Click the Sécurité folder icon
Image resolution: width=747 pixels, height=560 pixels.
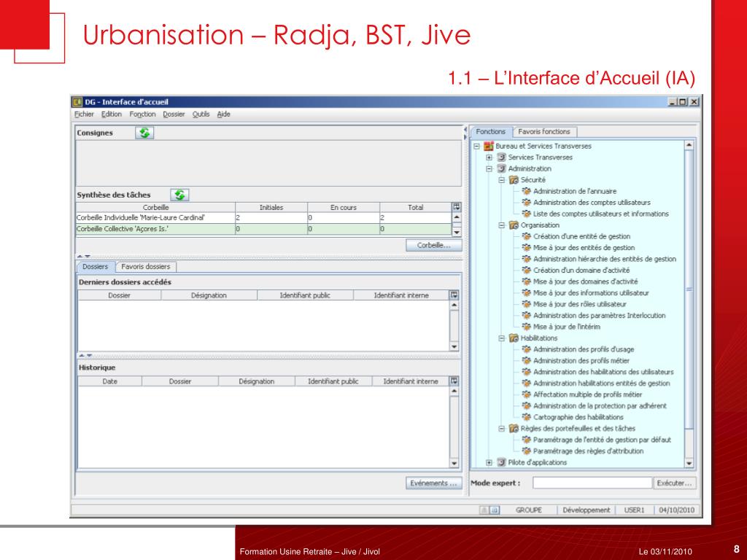514,180
